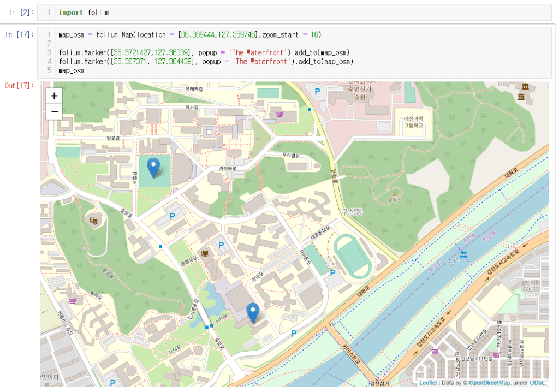Open the OpenStreetMap attribution link
The image size is (559, 392).
pos(489,383)
